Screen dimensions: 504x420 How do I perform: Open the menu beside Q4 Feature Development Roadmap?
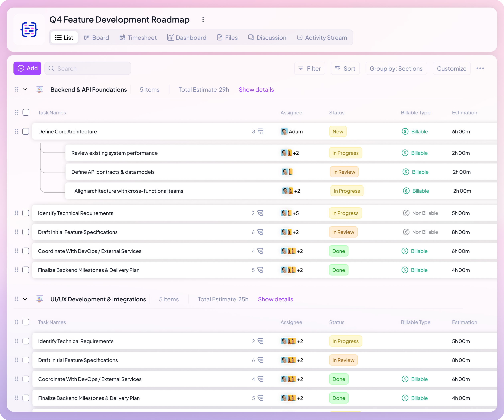coord(203,19)
